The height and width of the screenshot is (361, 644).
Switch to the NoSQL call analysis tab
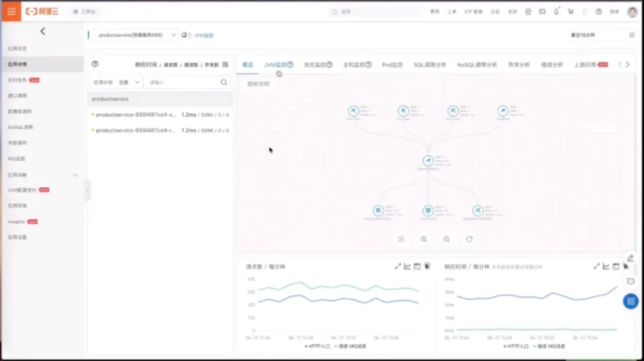[477, 65]
